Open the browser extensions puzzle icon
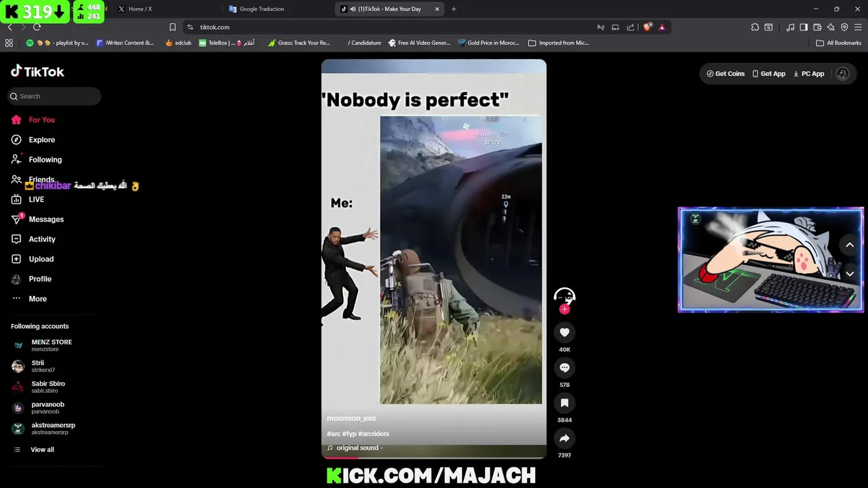The image size is (868, 488). (x=755, y=27)
